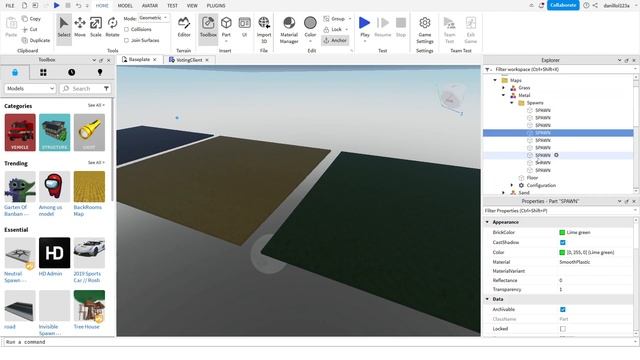Collapse the Metal model in Explorer
This screenshot has height=360, width=640.
(503, 95)
